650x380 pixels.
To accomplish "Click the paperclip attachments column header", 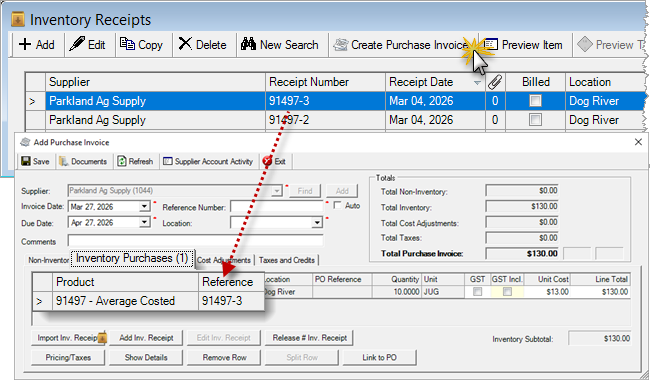I will pos(495,82).
